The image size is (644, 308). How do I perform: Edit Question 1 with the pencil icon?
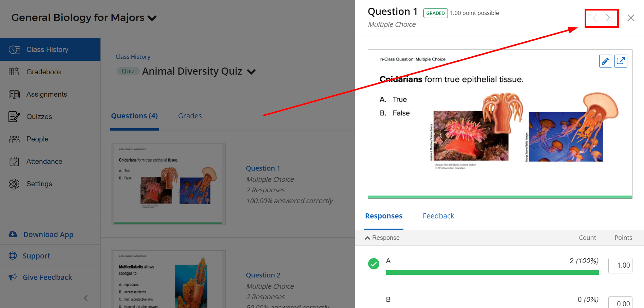coord(605,61)
